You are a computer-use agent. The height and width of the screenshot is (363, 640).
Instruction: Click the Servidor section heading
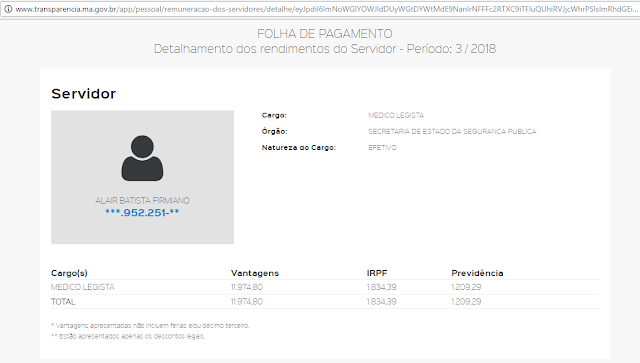coord(84,94)
